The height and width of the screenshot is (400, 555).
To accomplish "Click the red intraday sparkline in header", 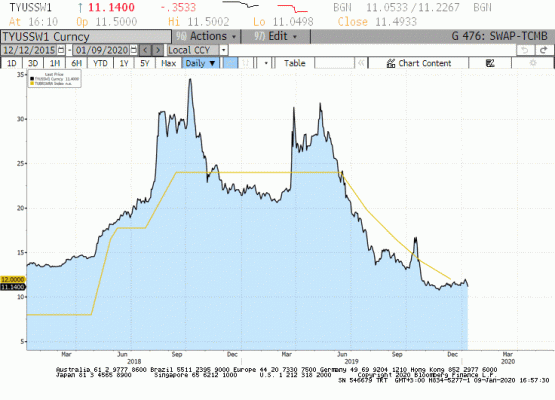I will point(292,8).
